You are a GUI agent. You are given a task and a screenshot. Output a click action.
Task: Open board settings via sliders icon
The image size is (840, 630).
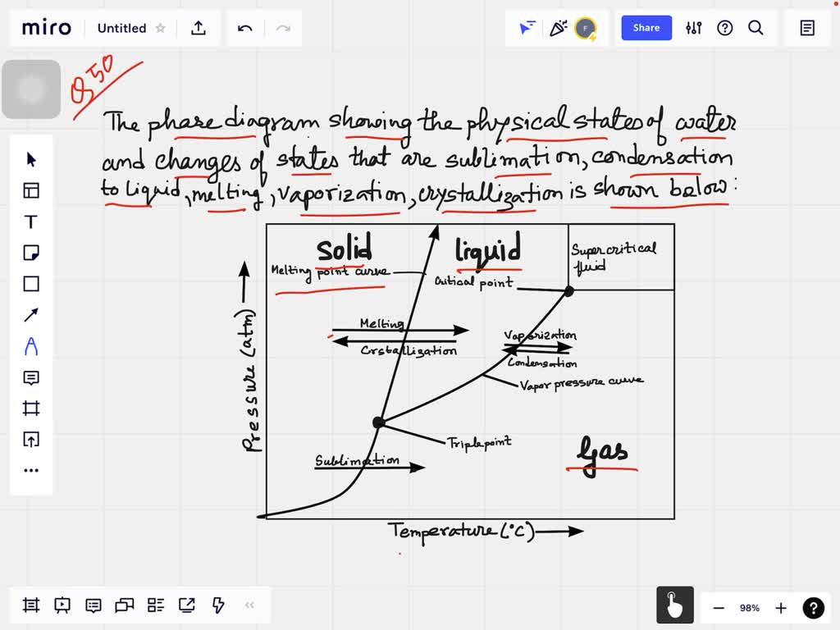pyautogui.click(x=694, y=27)
